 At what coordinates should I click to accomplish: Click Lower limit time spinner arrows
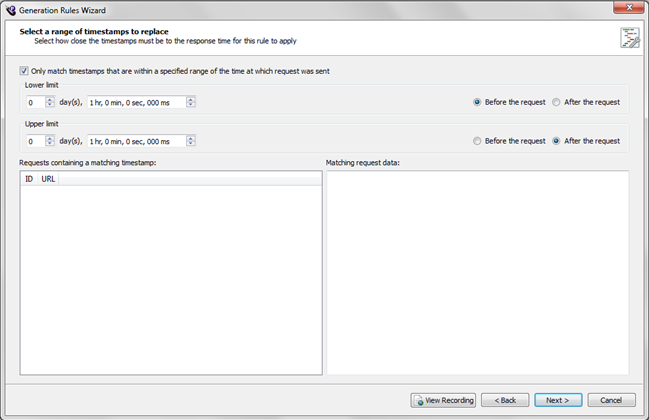coord(190,102)
